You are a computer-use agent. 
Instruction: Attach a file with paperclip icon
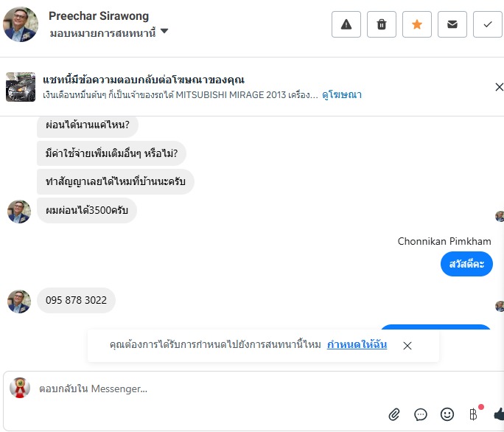click(394, 414)
